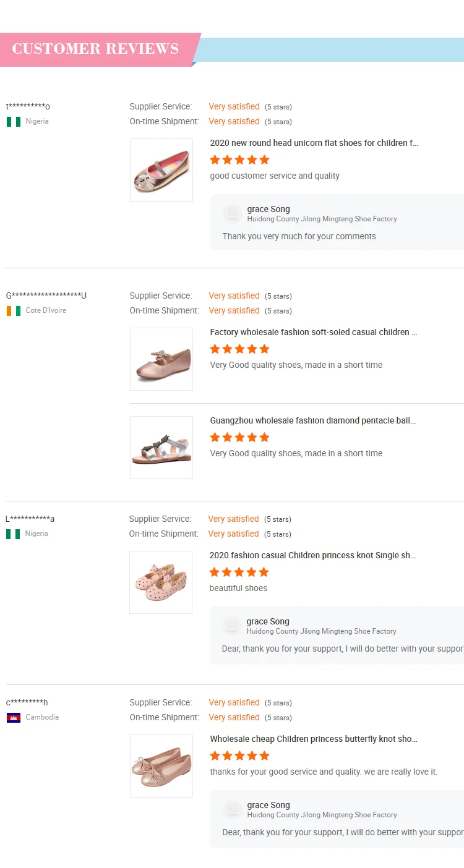Open the silver pentacle sandal thumbnail
Viewport: 464px width, 868px height.
tap(161, 448)
